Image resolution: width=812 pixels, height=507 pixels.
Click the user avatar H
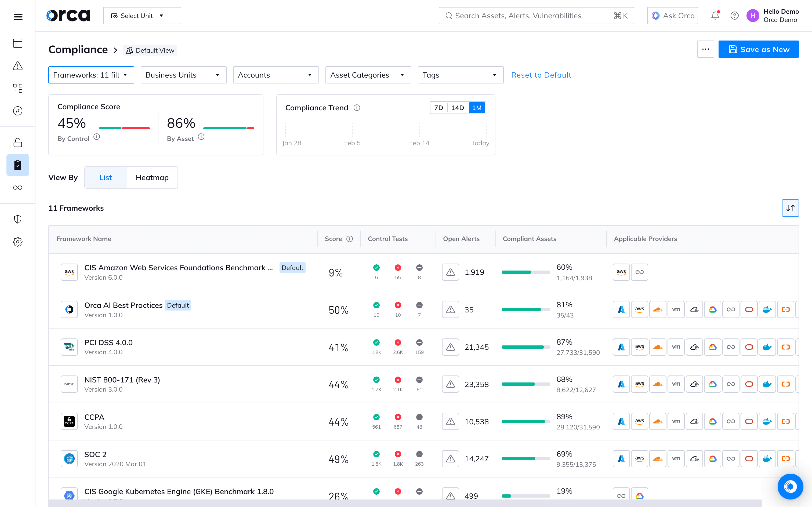753,15
